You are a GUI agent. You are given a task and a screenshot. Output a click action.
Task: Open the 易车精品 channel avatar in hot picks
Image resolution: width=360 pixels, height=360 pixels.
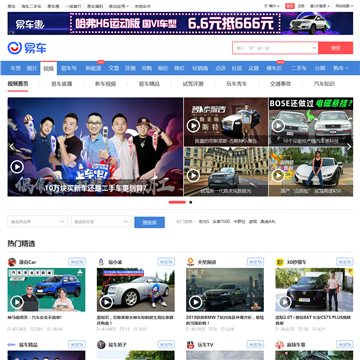tap(12, 345)
